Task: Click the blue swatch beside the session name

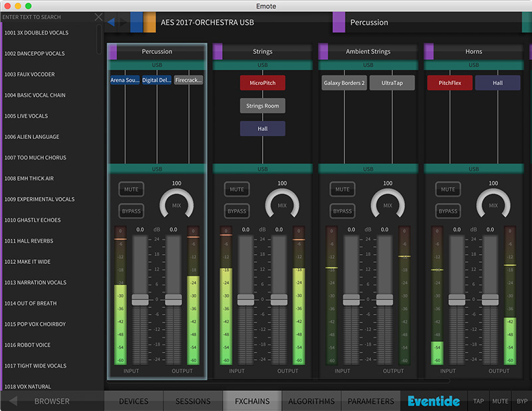Action: (136, 23)
